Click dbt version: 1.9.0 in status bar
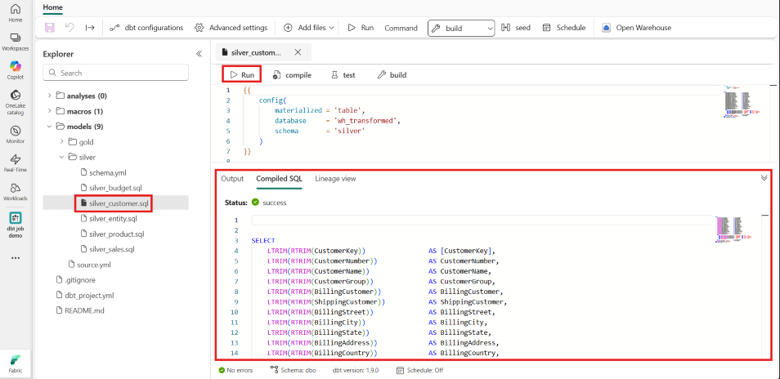780x379 pixels. click(x=356, y=370)
